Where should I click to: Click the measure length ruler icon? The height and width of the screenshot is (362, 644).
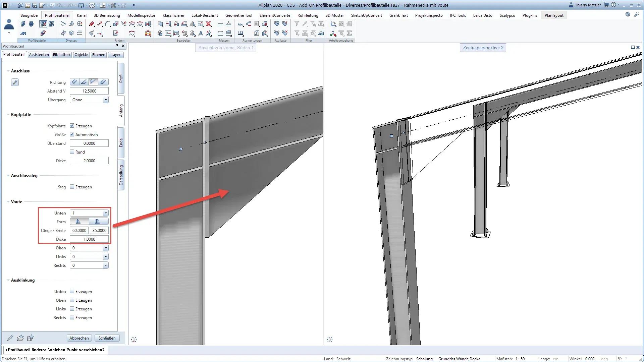click(220, 24)
